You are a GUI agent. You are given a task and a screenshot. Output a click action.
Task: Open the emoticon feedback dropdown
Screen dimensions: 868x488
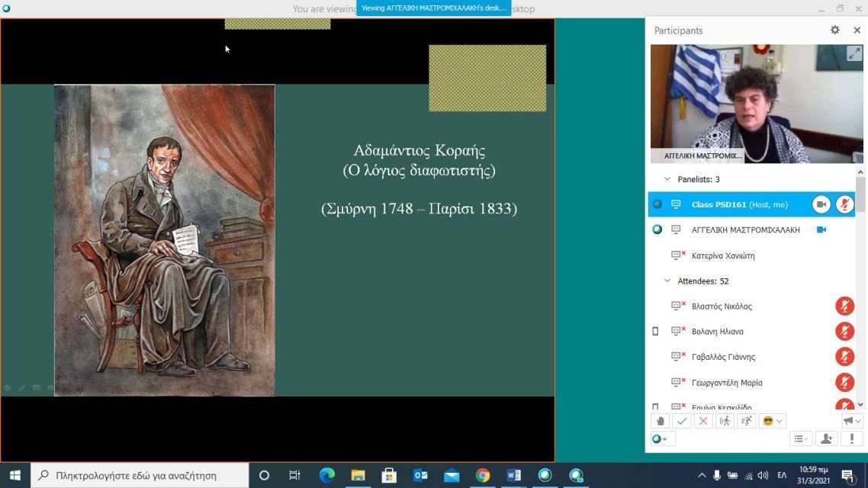[772, 421]
